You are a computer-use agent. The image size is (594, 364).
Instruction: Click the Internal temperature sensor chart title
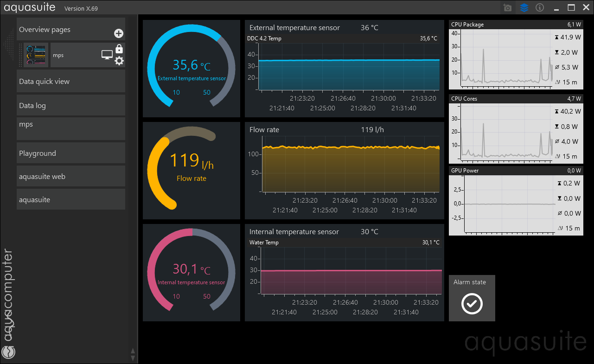coord(294,232)
